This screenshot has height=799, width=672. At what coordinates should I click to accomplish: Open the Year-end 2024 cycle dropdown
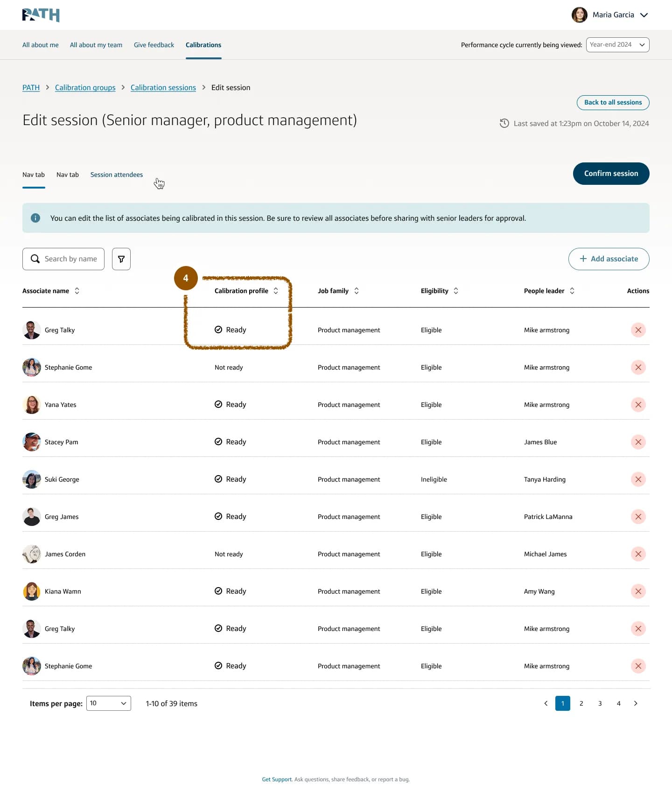click(x=617, y=45)
